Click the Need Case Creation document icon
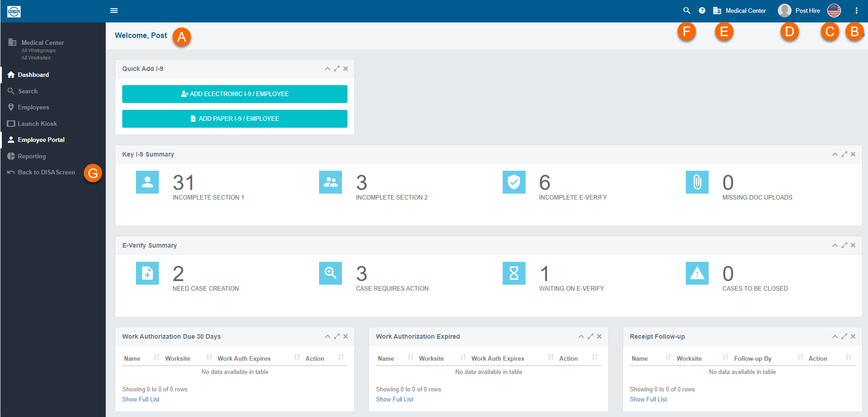Image resolution: width=868 pixels, height=417 pixels. [x=147, y=273]
